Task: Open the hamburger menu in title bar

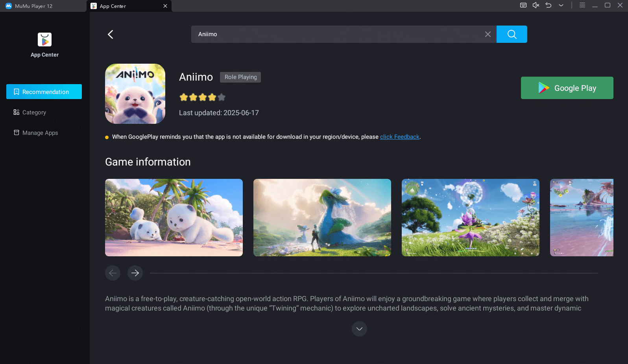Action: (582, 5)
